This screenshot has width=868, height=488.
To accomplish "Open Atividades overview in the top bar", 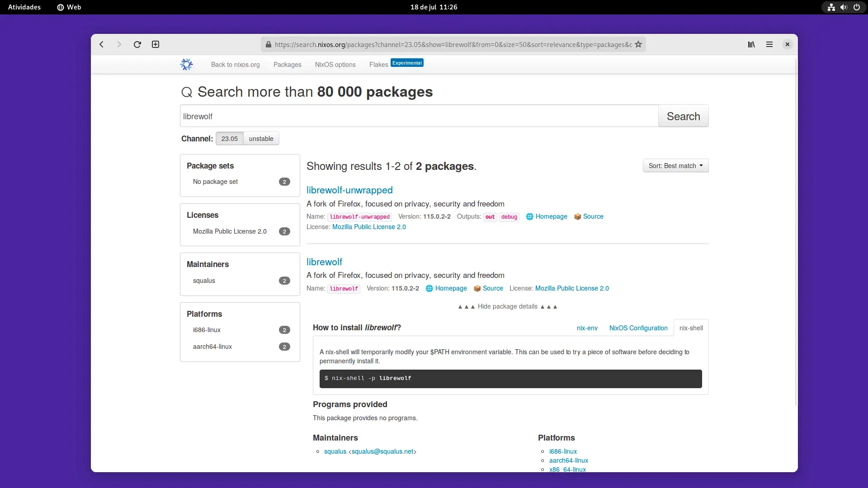I will pyautogui.click(x=24, y=7).
